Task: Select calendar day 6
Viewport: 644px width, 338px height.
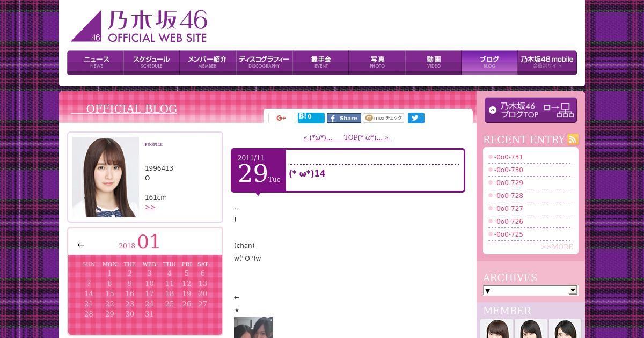Action: [x=202, y=273]
